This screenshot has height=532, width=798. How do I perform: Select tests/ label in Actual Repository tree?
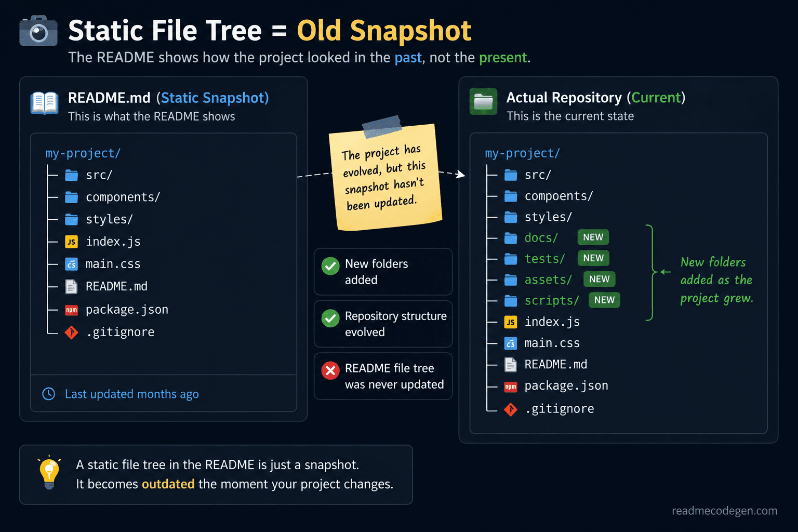click(545, 259)
